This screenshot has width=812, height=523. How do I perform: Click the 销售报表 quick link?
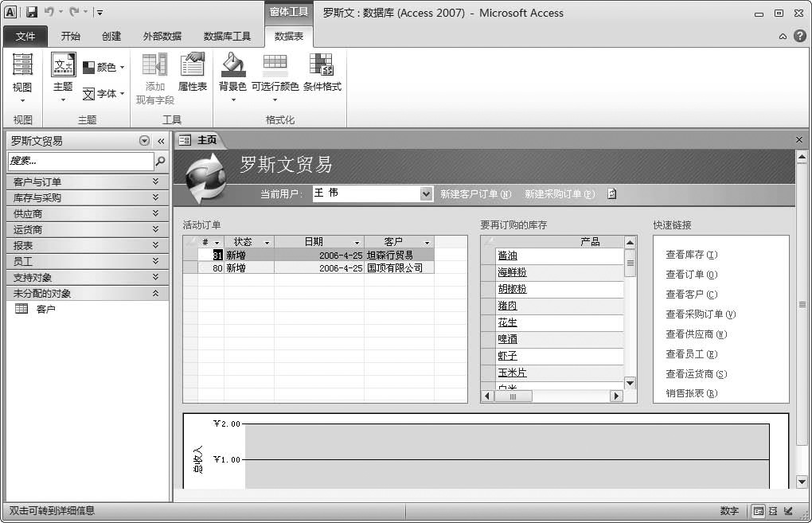coord(691,393)
